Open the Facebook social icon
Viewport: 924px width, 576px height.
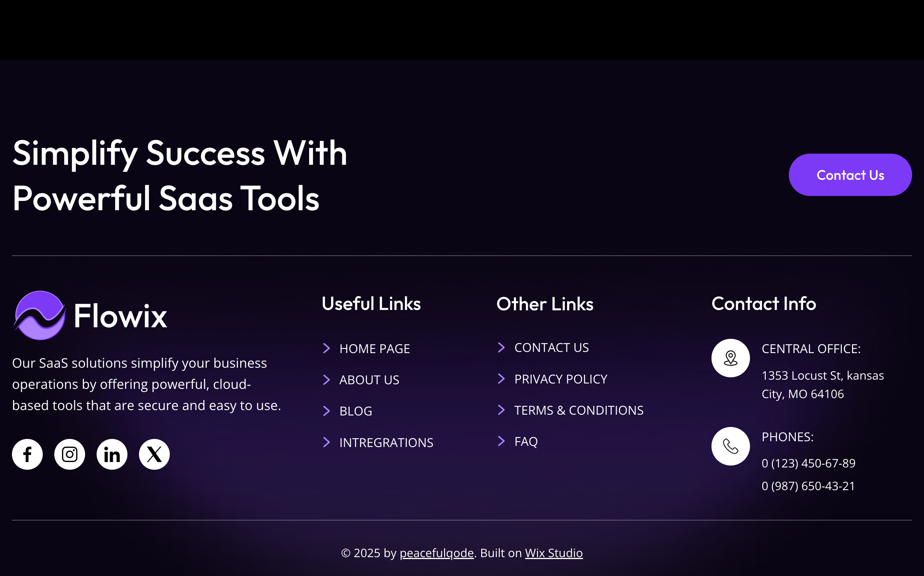[27, 454]
